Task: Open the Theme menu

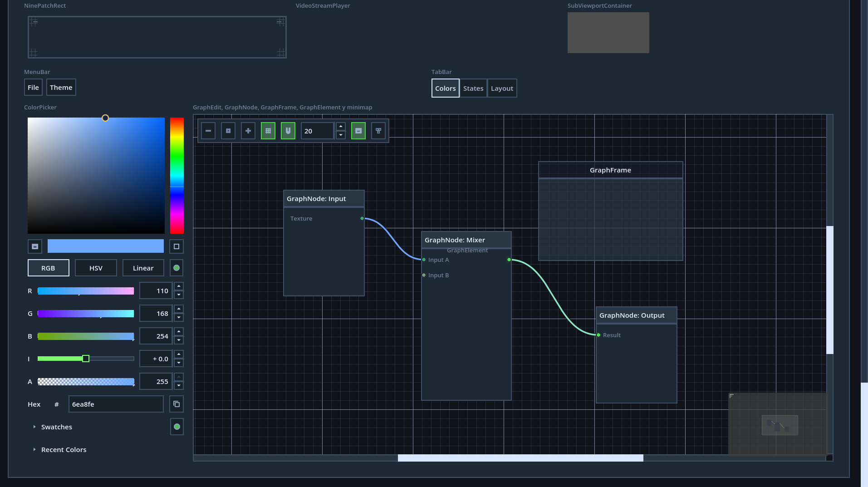Action: (x=61, y=87)
